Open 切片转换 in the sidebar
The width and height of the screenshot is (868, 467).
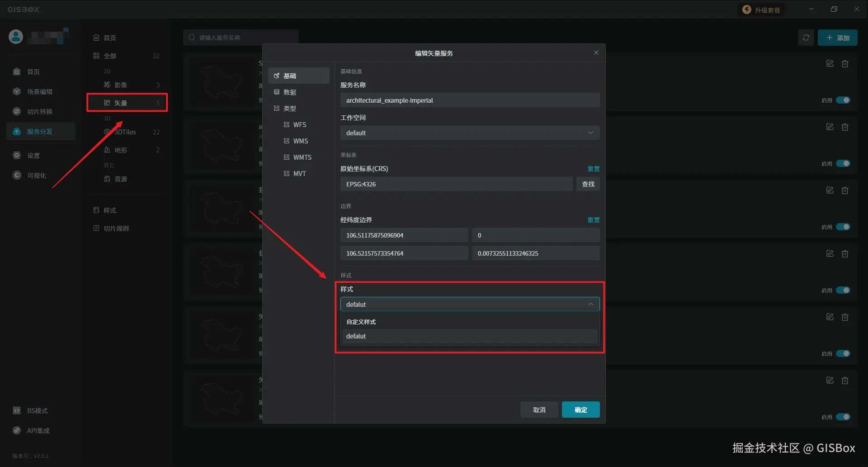[41, 111]
